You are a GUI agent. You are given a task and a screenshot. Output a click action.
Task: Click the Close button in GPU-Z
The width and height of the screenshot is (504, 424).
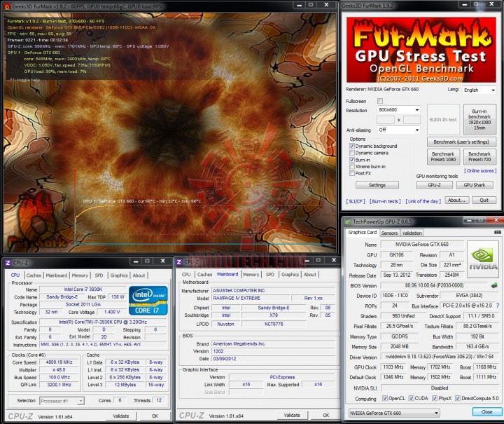tap(486, 412)
